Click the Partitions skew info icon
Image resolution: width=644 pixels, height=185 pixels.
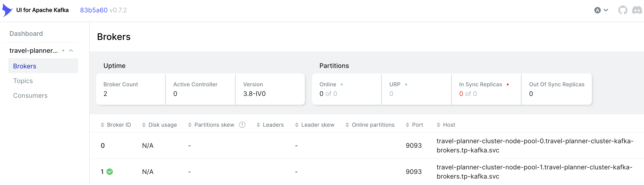(242, 125)
